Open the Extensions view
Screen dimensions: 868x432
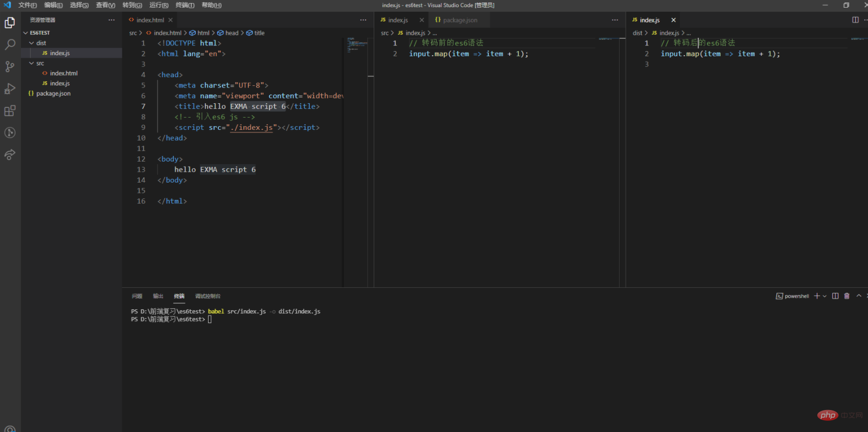tap(10, 111)
